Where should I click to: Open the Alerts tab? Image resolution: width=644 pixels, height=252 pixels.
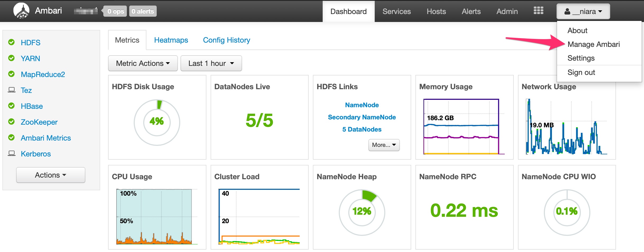tap(471, 11)
